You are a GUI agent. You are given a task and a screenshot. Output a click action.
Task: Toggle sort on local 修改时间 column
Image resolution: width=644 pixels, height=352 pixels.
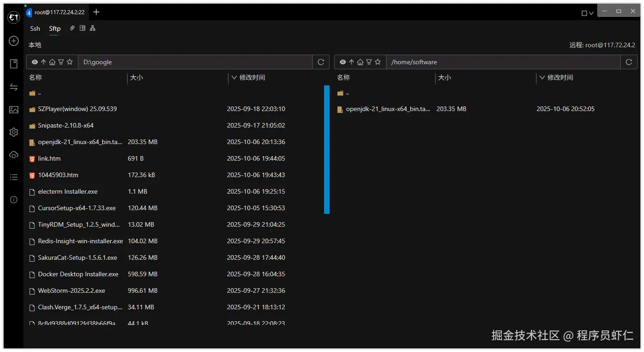coord(248,78)
